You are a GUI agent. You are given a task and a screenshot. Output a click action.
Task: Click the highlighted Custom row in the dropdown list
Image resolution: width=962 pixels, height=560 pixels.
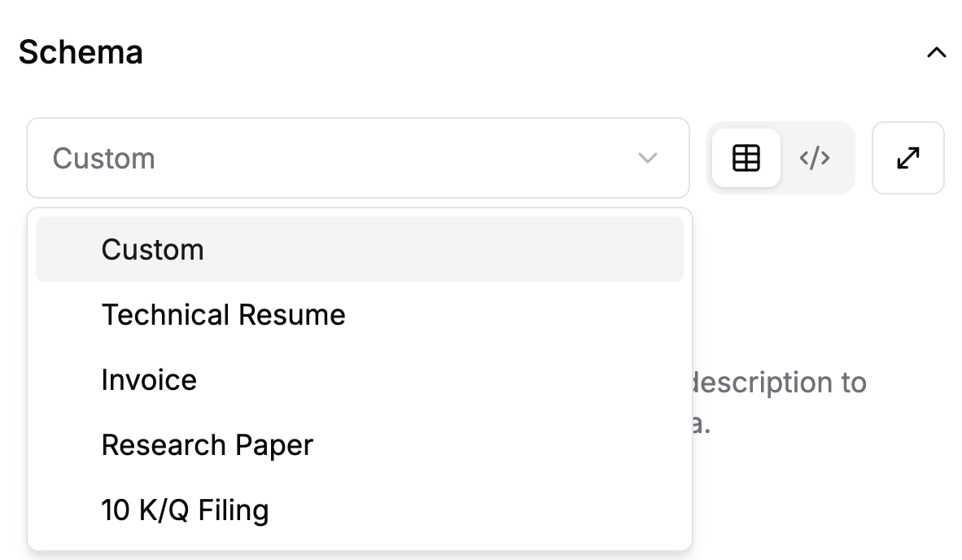point(360,249)
